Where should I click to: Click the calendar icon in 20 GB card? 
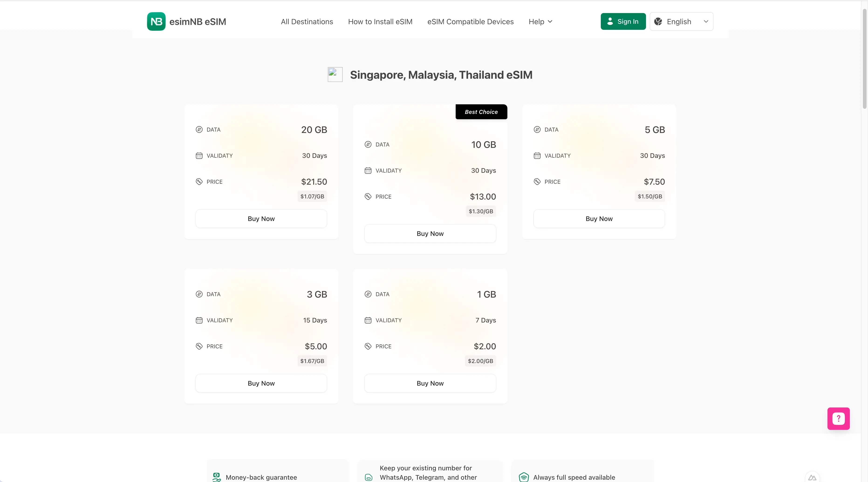pyautogui.click(x=199, y=156)
